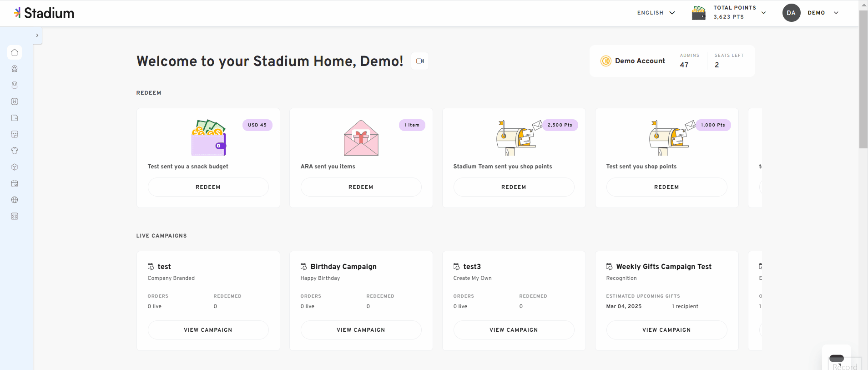The image size is (868, 370).
Task: Open the magnet icon in sidebar
Action: (15, 85)
